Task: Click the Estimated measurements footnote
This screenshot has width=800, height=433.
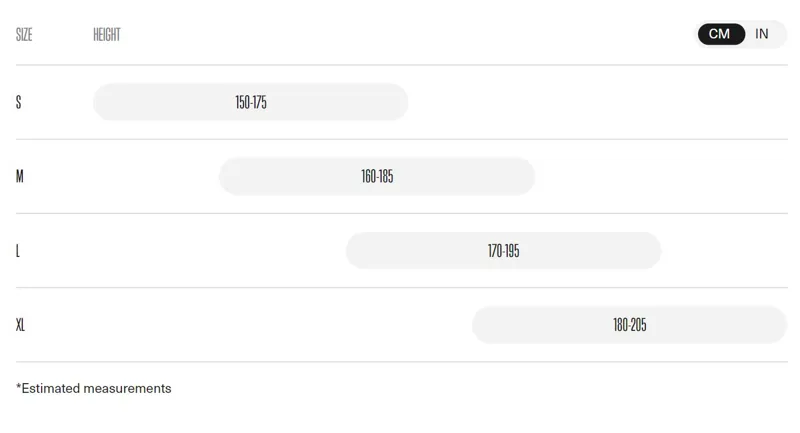Action: pyautogui.click(x=94, y=388)
